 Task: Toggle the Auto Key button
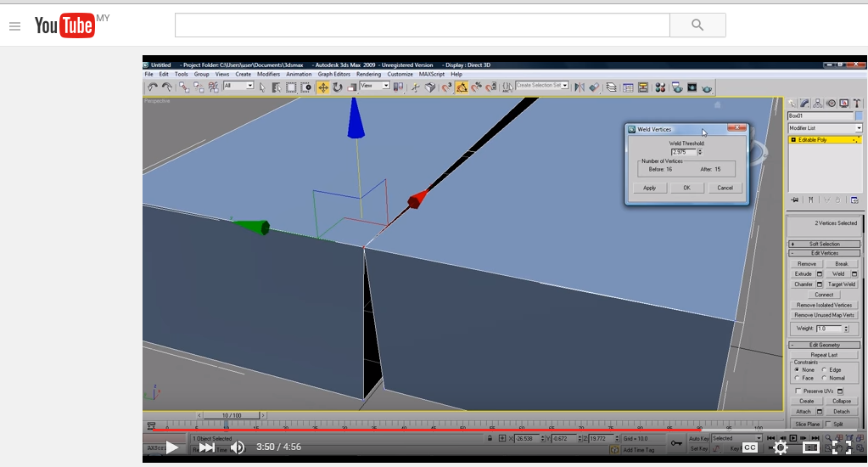pos(699,438)
